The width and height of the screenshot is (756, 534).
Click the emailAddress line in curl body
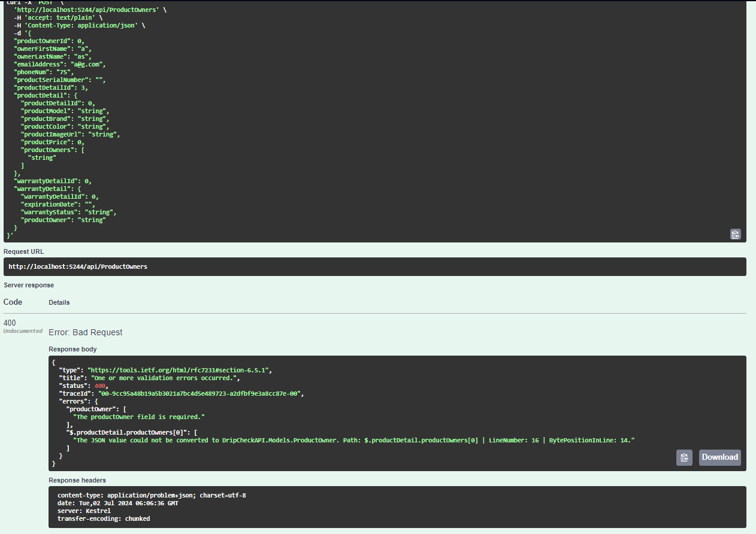pos(60,64)
